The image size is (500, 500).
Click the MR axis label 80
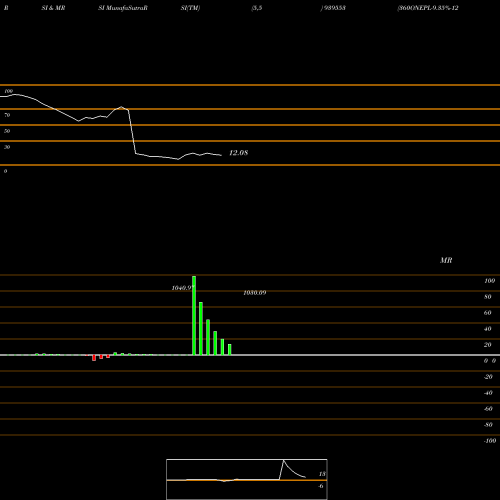488,297
